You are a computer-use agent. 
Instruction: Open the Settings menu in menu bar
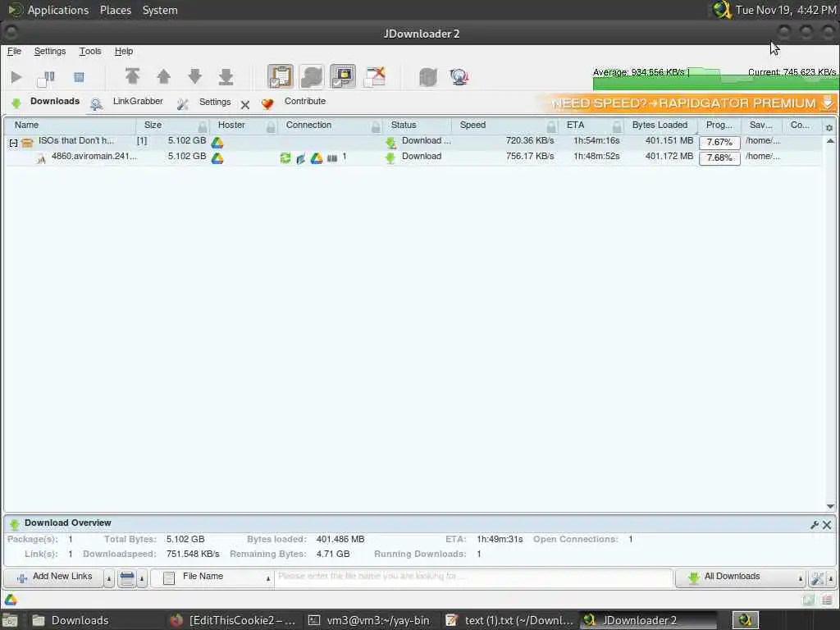(x=50, y=52)
